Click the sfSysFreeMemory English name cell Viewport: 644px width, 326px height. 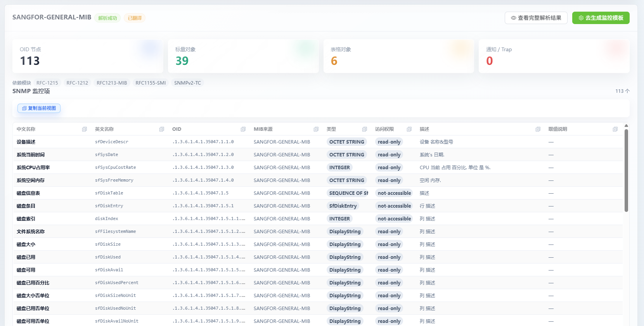pos(114,180)
